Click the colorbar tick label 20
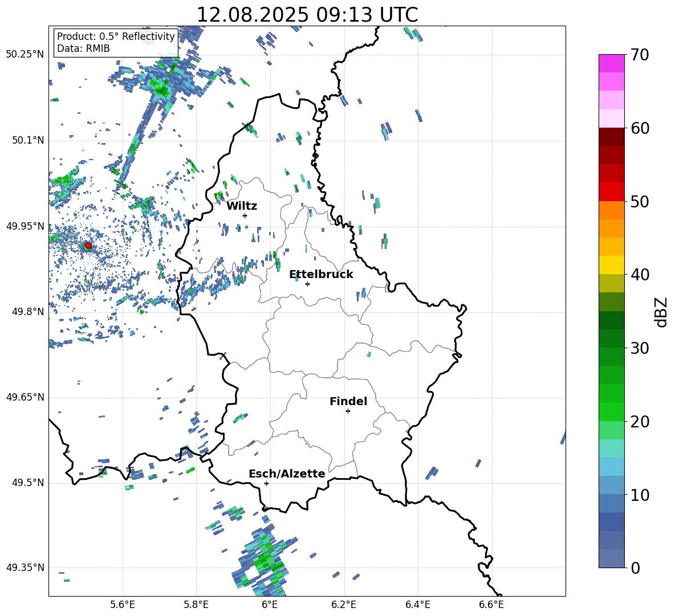Screen dimensions: 675x616 click(640, 422)
